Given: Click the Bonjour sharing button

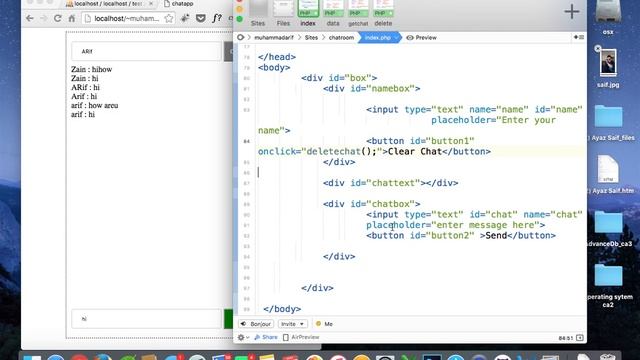Looking at the screenshot, I should (256, 324).
